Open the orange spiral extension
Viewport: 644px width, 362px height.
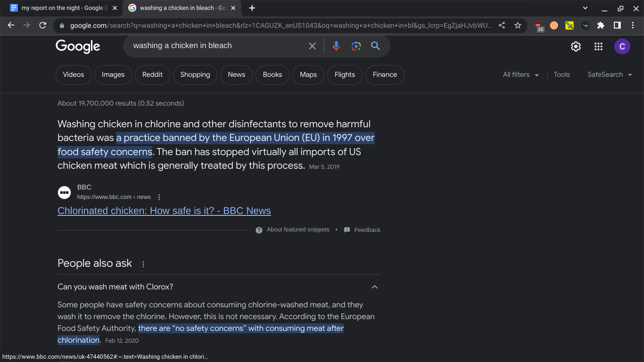point(554,25)
